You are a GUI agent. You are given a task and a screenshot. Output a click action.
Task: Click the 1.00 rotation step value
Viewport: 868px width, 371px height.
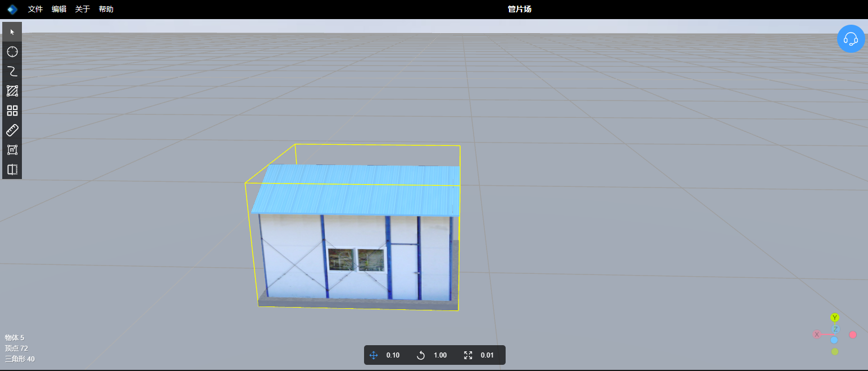click(x=440, y=355)
